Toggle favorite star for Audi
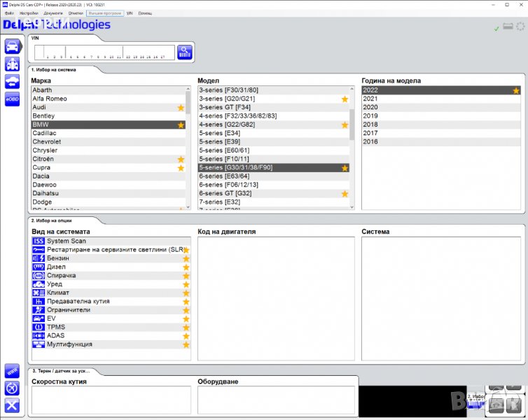The width and height of the screenshot is (528, 420). pos(181,108)
